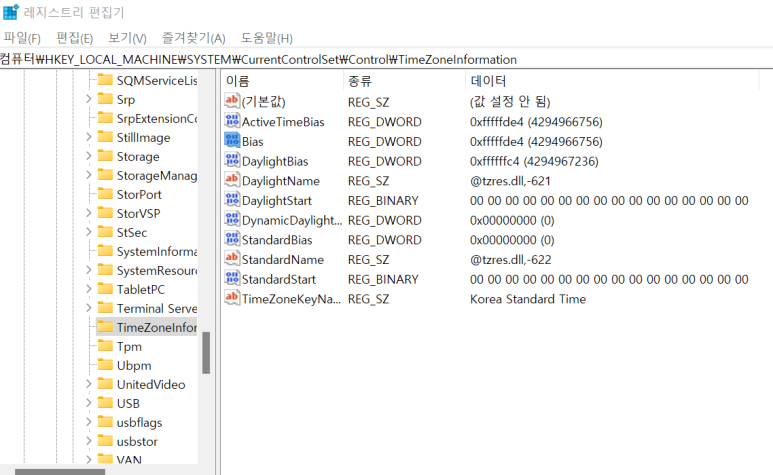This screenshot has width=773, height=475.
Task: Click the folder icon of StSec key
Action: tap(105, 232)
